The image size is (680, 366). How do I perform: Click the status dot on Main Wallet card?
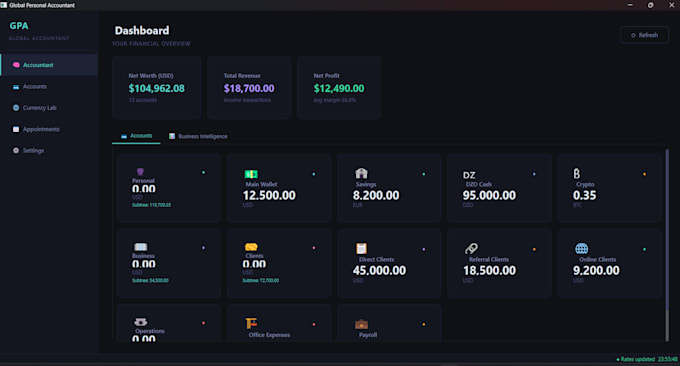(x=314, y=174)
